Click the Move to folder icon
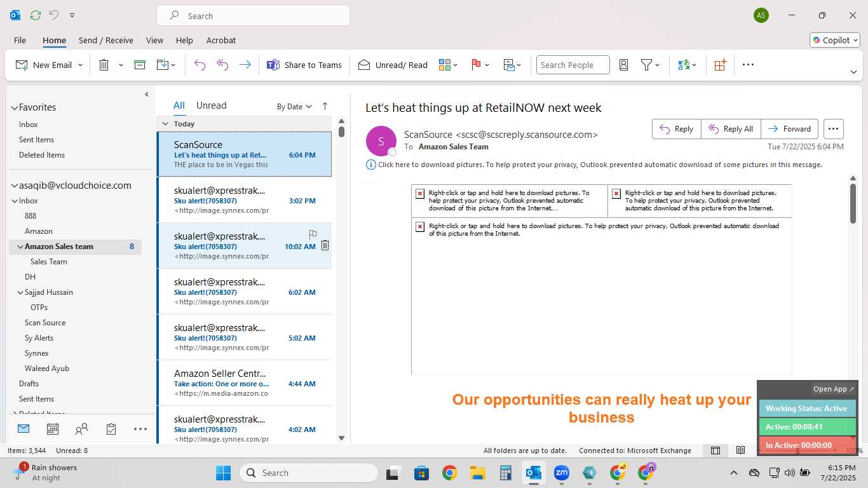Viewport: 868px width, 488px height. (162, 65)
